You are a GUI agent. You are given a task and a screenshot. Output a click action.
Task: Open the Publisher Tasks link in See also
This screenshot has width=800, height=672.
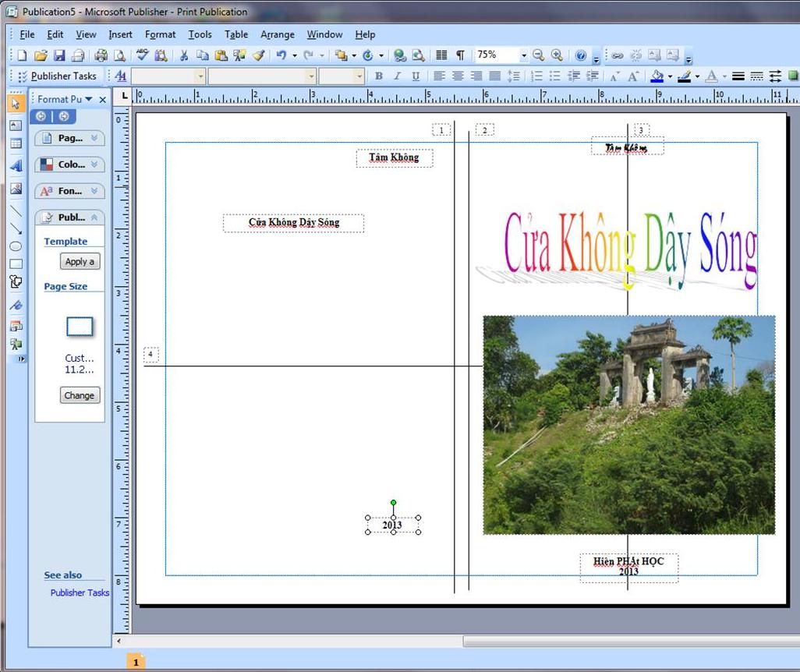(80, 592)
